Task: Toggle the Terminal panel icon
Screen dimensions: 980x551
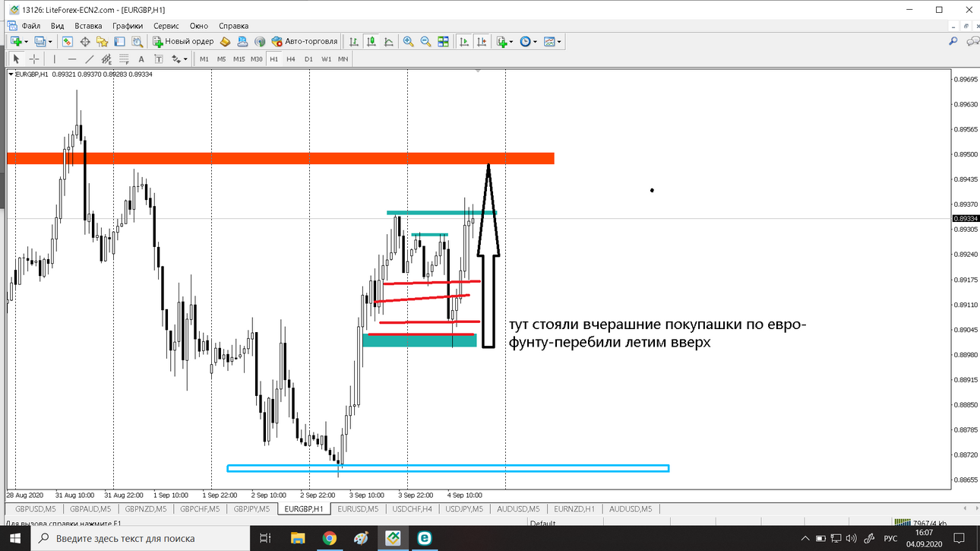Action: coord(119,42)
